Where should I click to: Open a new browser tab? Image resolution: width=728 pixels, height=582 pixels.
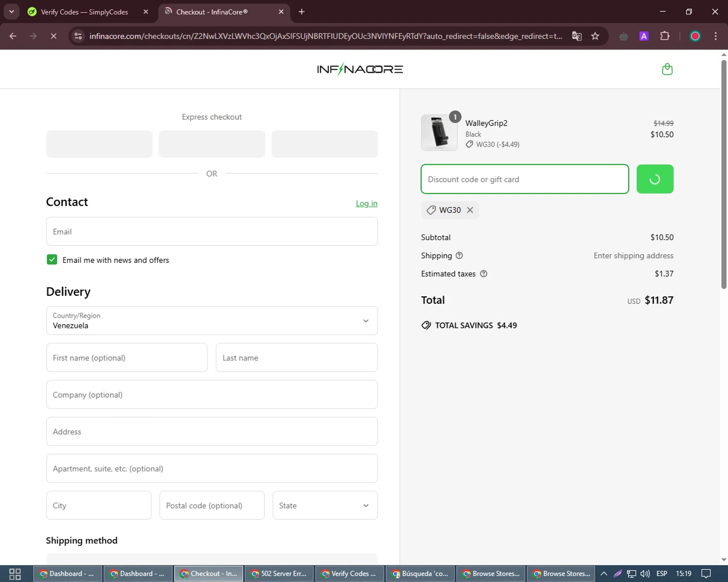pos(301,12)
